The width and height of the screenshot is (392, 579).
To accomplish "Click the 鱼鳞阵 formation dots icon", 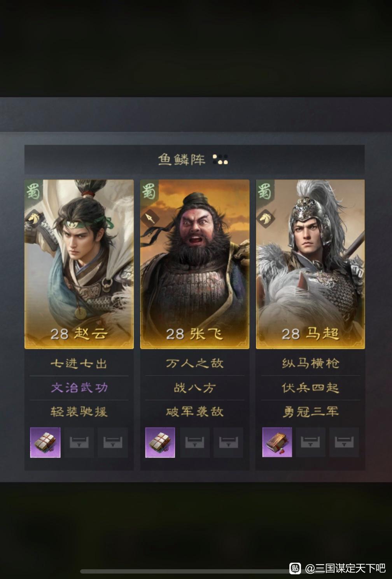I will [x=220, y=159].
